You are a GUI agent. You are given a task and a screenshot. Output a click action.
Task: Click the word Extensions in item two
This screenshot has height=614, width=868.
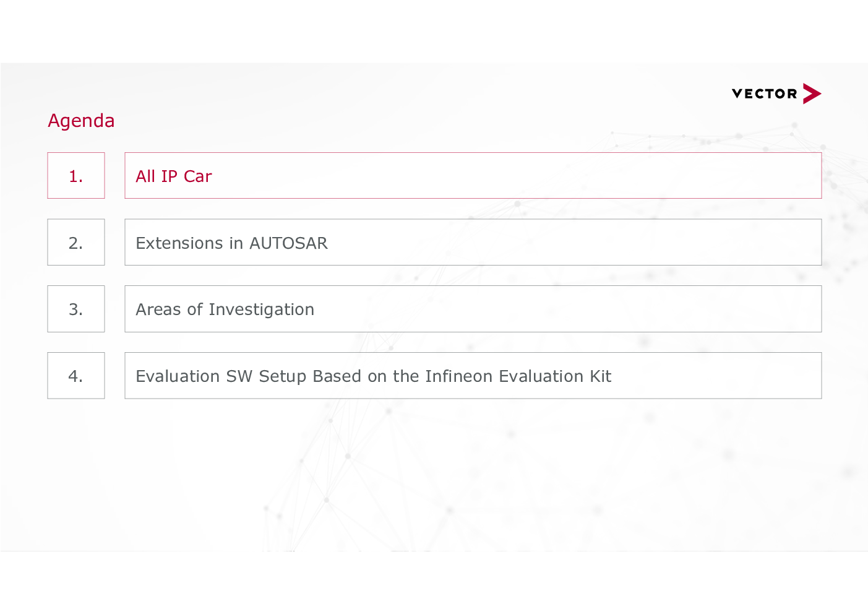179,243
